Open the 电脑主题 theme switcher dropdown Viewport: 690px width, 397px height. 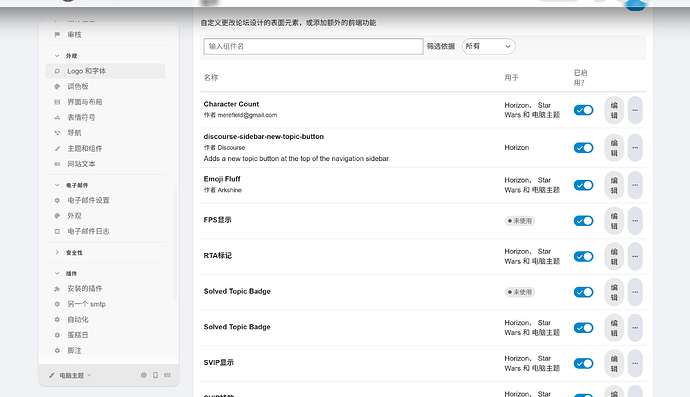click(70, 375)
